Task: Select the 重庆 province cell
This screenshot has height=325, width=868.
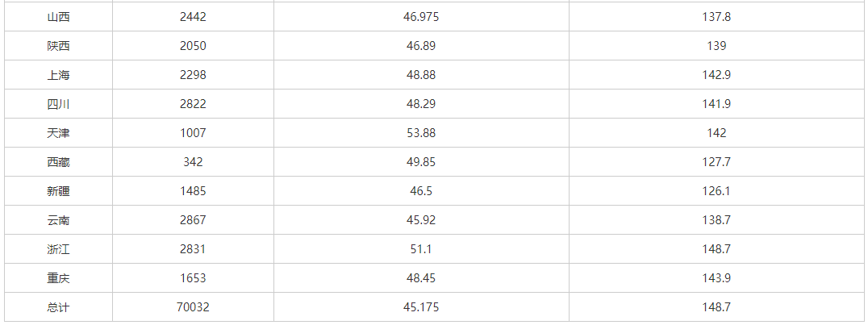Action: coord(58,278)
